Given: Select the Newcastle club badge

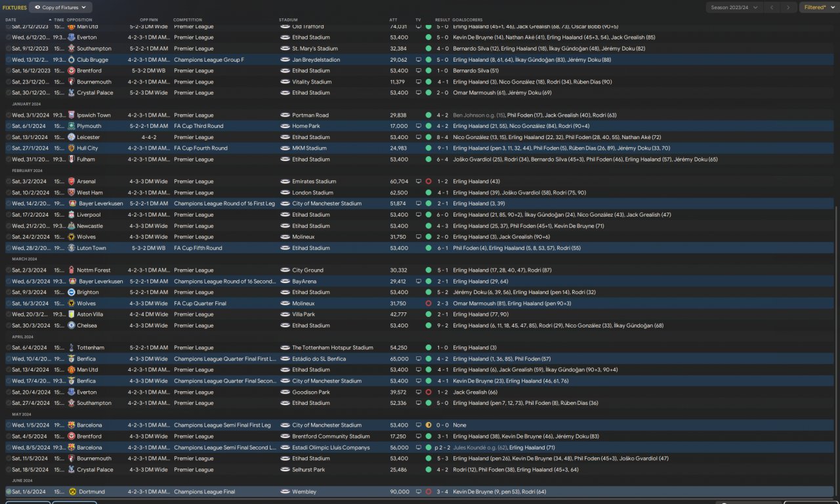Looking at the screenshot, I should (x=71, y=226).
